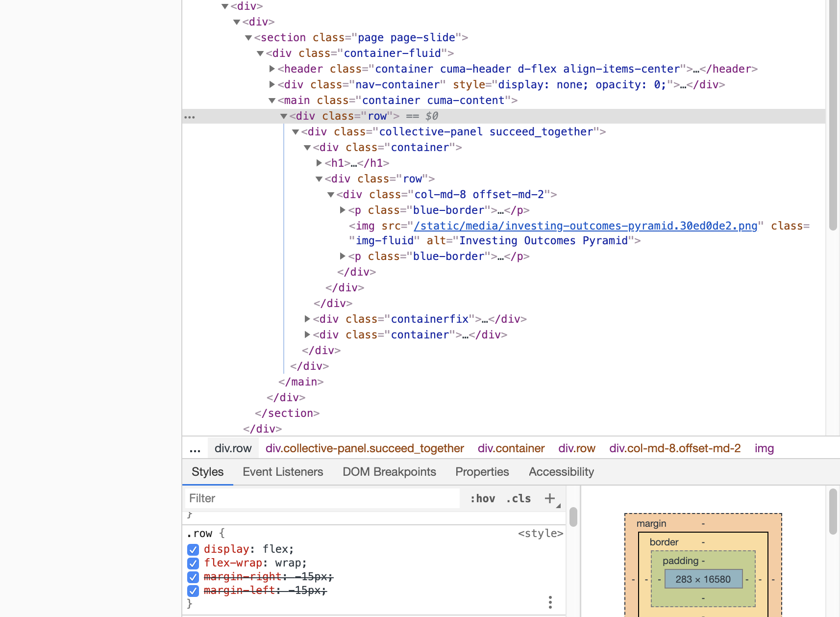Click inside the style Filter field
Image resolution: width=840 pixels, height=617 pixels.
(x=319, y=498)
